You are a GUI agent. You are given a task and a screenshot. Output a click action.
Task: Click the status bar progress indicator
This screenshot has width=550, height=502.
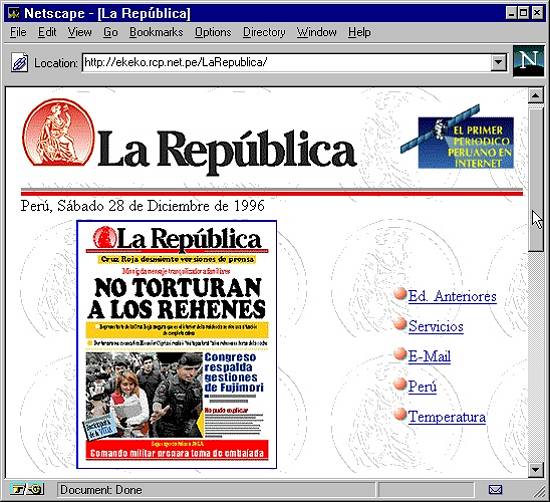click(x=426, y=490)
